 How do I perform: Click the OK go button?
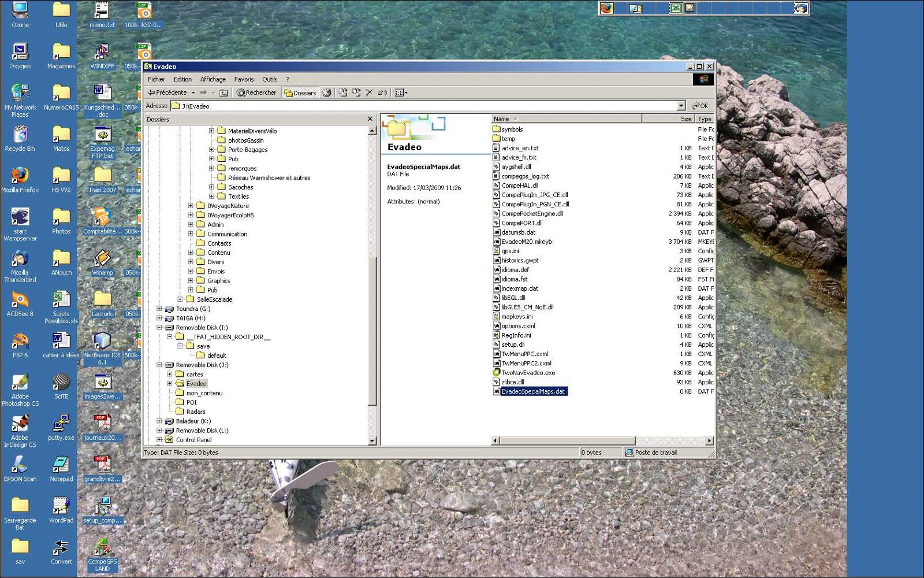701,106
